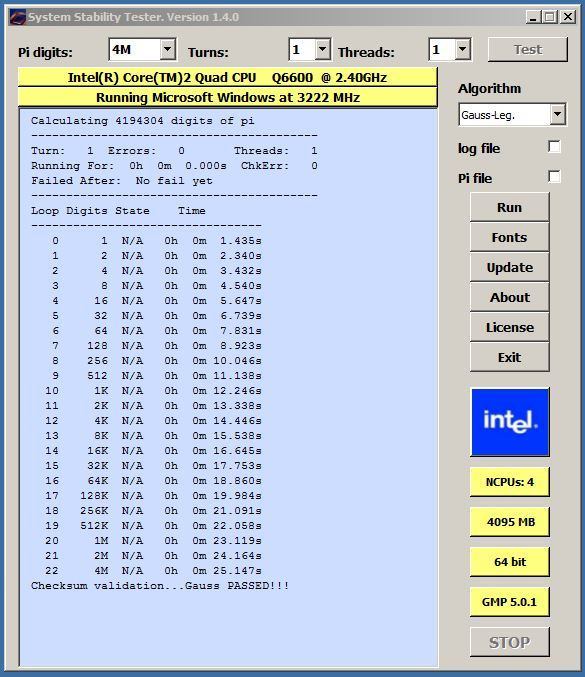
Task: Click the Test button
Action: pyautogui.click(x=528, y=50)
